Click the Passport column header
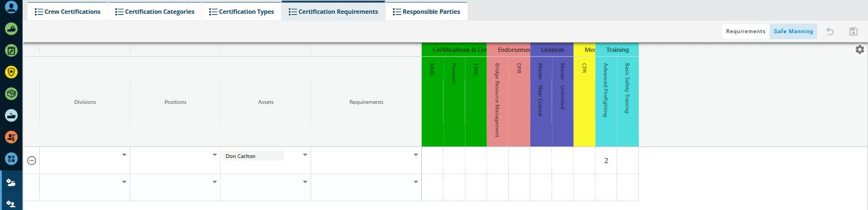Image resolution: width=868 pixels, height=210 pixels. (x=454, y=101)
